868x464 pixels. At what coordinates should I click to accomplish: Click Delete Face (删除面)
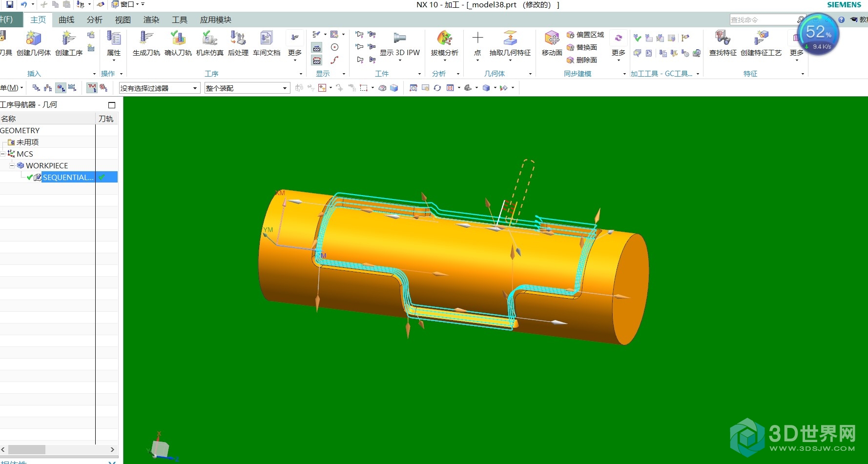(x=582, y=60)
